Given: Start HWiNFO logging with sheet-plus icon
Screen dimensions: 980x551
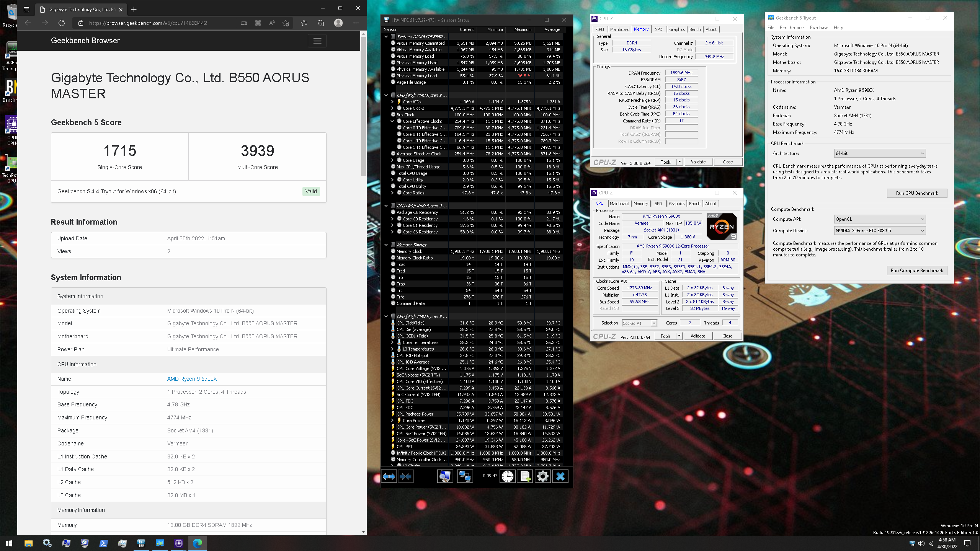Looking at the screenshot, I should point(525,476).
